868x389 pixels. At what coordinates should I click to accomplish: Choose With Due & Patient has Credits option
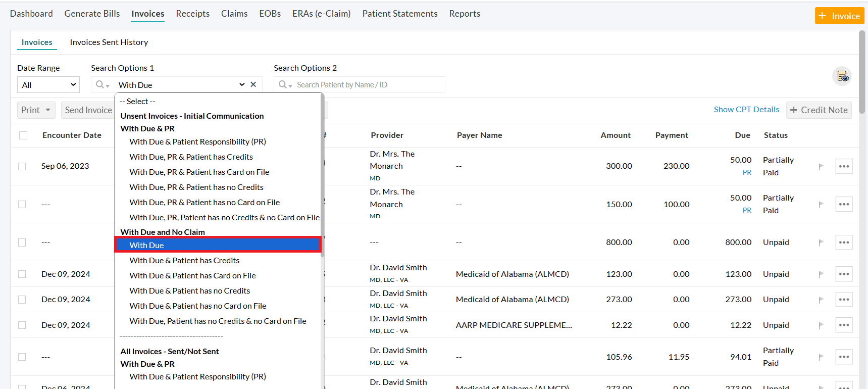(184, 261)
